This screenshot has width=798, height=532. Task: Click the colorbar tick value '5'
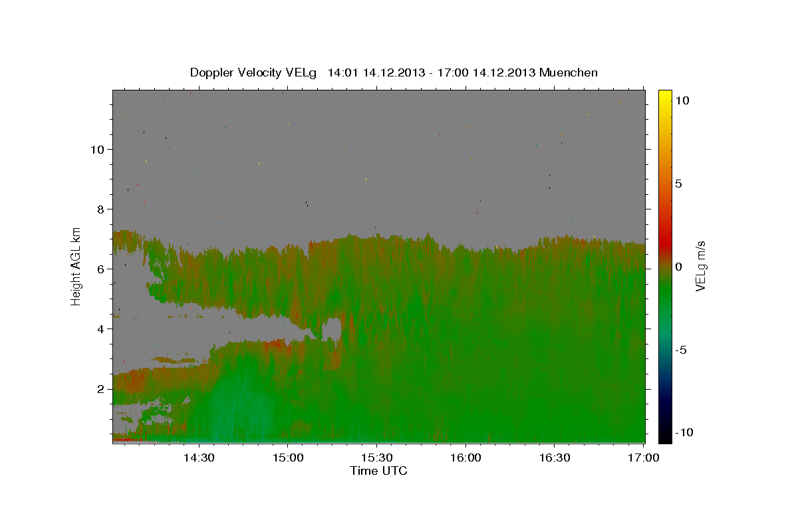(680, 183)
